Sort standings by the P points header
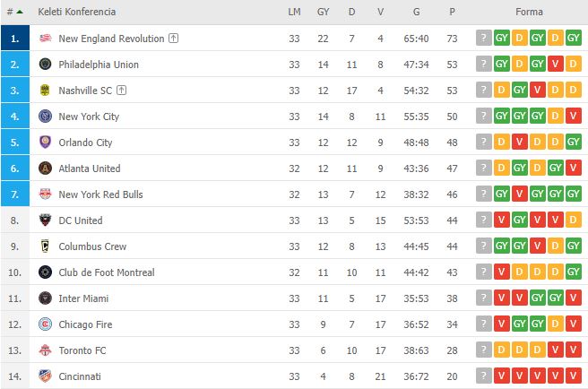The width and height of the screenshot is (588, 389). pos(453,12)
